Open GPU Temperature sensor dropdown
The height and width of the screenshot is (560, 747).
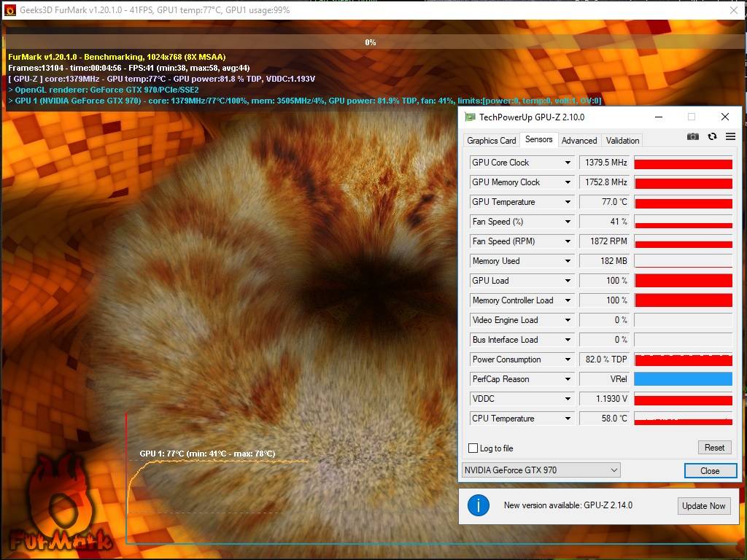pyautogui.click(x=568, y=203)
